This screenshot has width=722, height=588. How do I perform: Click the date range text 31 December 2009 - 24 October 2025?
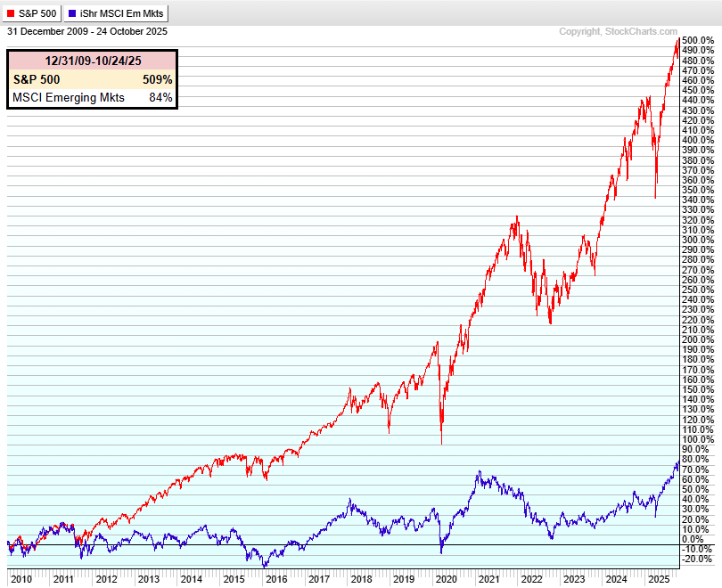pos(87,31)
